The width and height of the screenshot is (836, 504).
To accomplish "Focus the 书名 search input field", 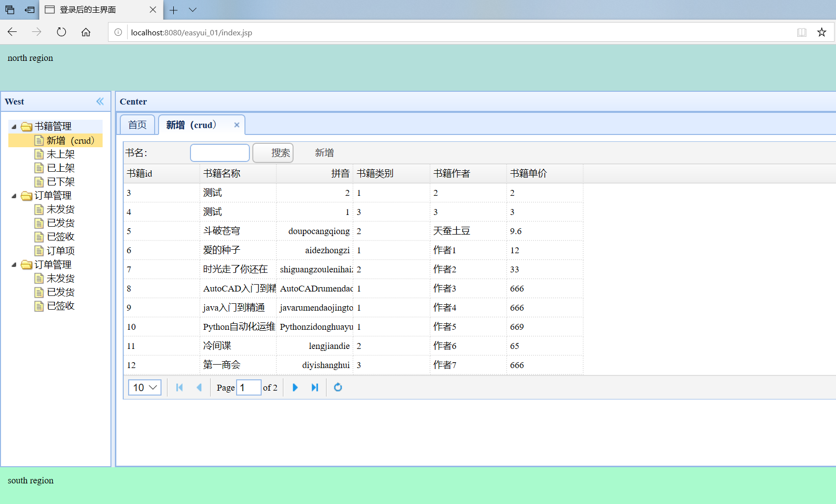I will click(x=220, y=153).
